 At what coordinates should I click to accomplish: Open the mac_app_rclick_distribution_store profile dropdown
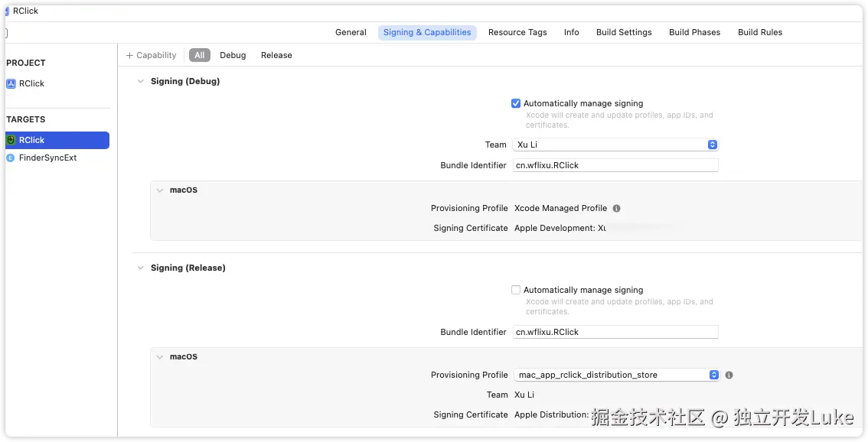pos(615,375)
